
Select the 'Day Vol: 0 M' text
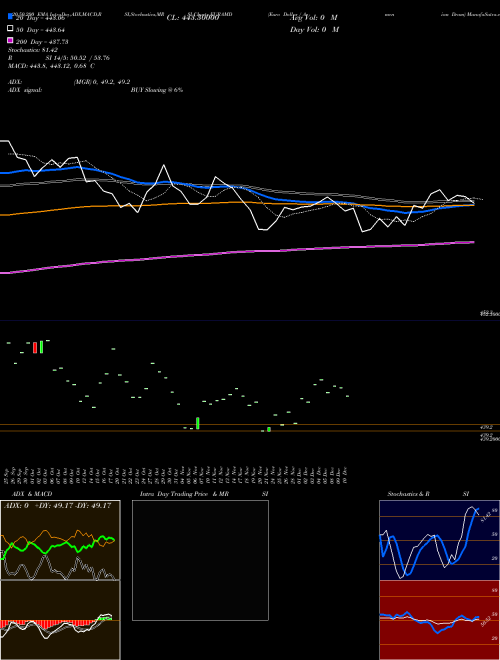pos(314,29)
